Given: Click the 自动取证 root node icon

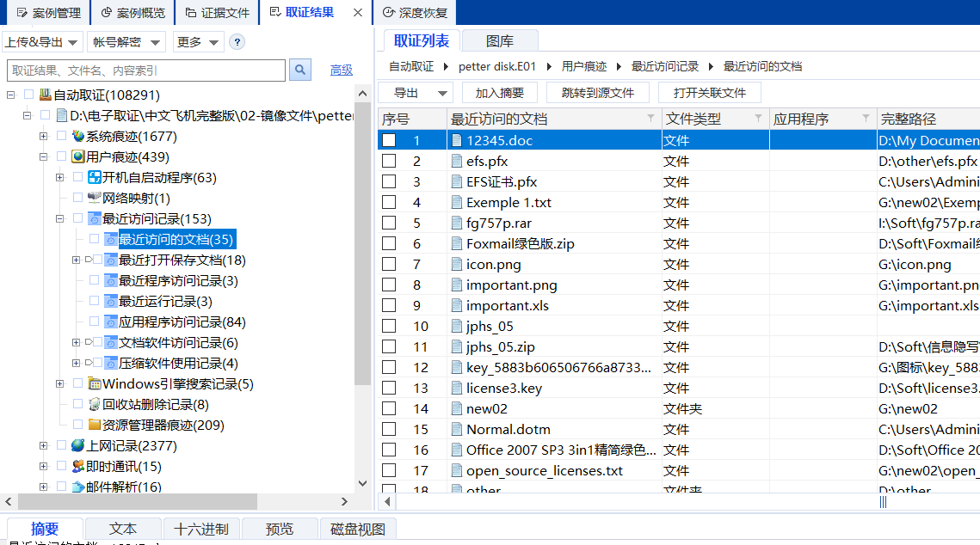Looking at the screenshot, I should [45, 95].
